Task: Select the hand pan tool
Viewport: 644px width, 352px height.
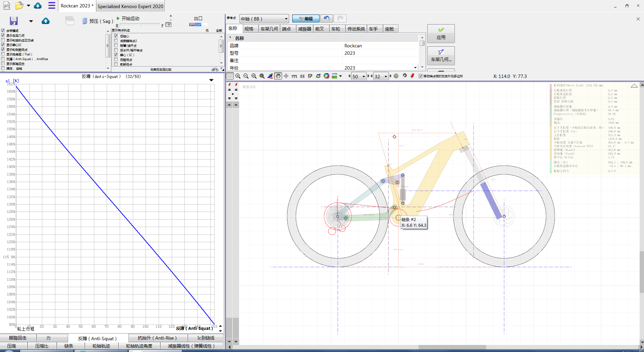Action: (278, 76)
